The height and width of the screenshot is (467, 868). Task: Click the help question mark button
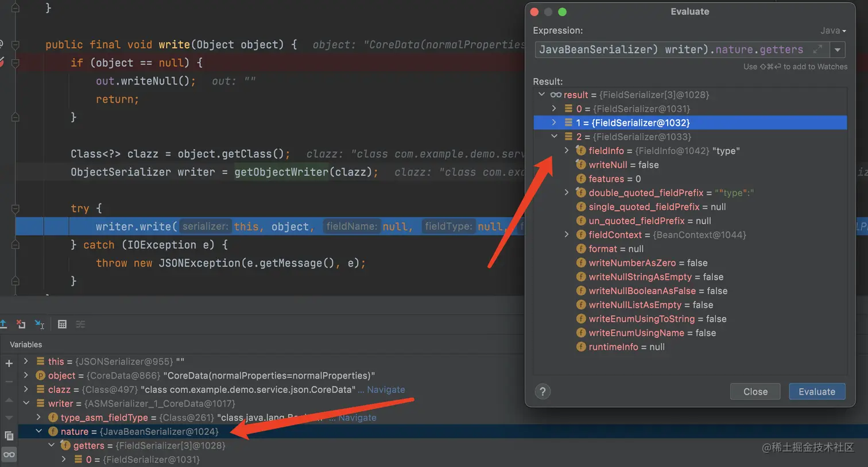pyautogui.click(x=542, y=392)
